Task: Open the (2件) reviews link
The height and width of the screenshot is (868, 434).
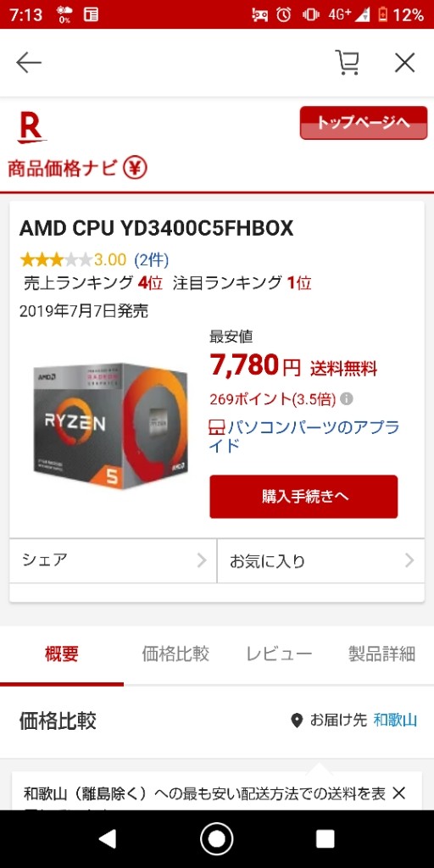Action: (x=151, y=259)
